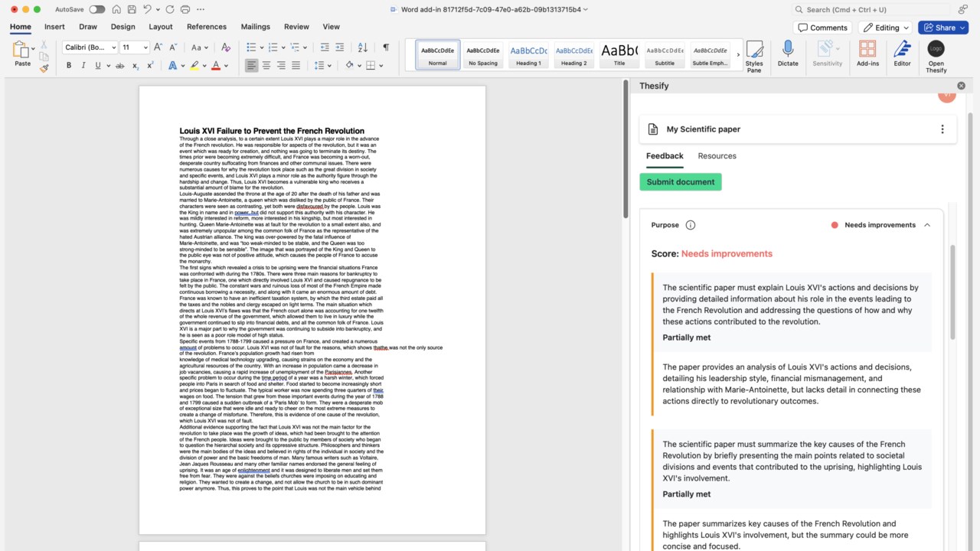Open the Add-ins grid icon
The width and height of the screenshot is (980, 551).
coord(867,54)
